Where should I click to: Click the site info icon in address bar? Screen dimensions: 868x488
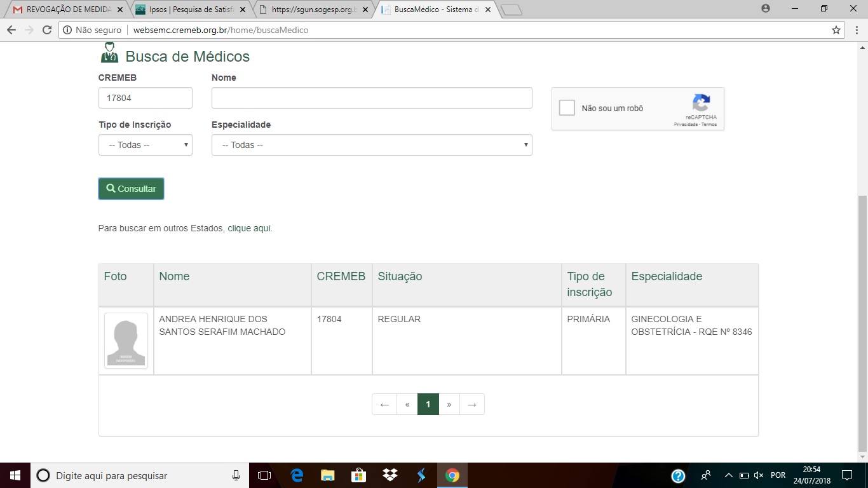[x=68, y=30]
